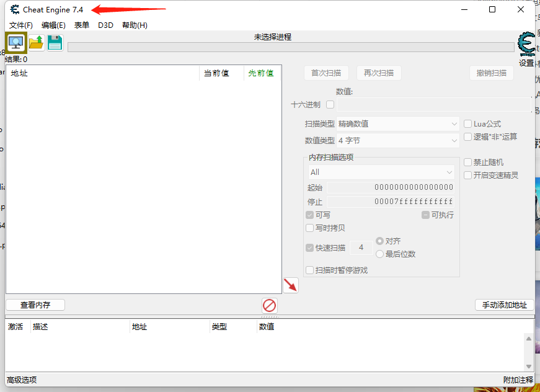
Task: Click the 起始 start address field
Action: click(x=391, y=187)
